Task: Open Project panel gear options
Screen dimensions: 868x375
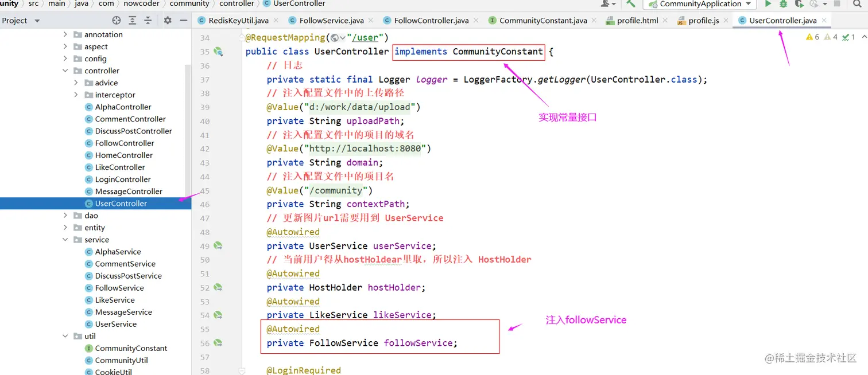Action: 168,20
